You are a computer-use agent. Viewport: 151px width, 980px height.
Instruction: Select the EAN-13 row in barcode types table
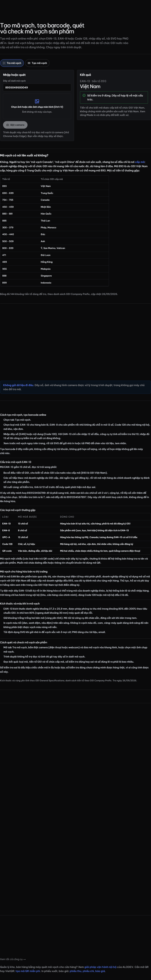click(x=75, y=523)
